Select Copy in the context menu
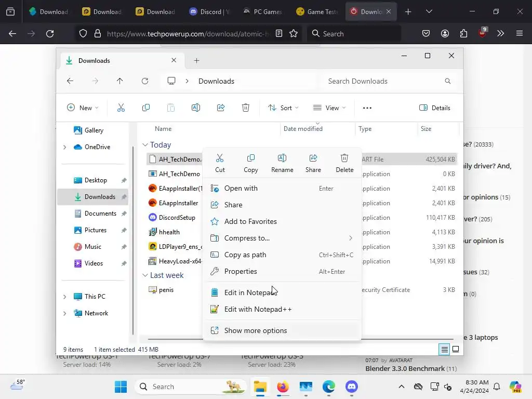The image size is (532, 399). [251, 163]
